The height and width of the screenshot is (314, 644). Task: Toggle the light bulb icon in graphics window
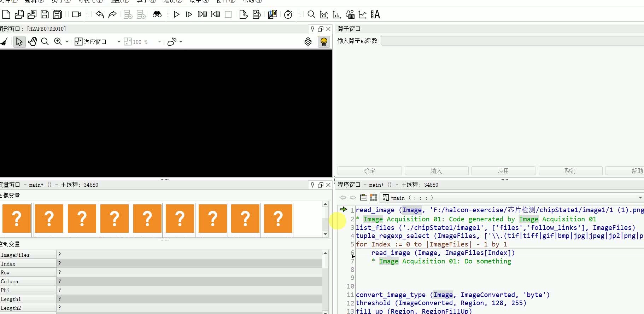pos(324,42)
